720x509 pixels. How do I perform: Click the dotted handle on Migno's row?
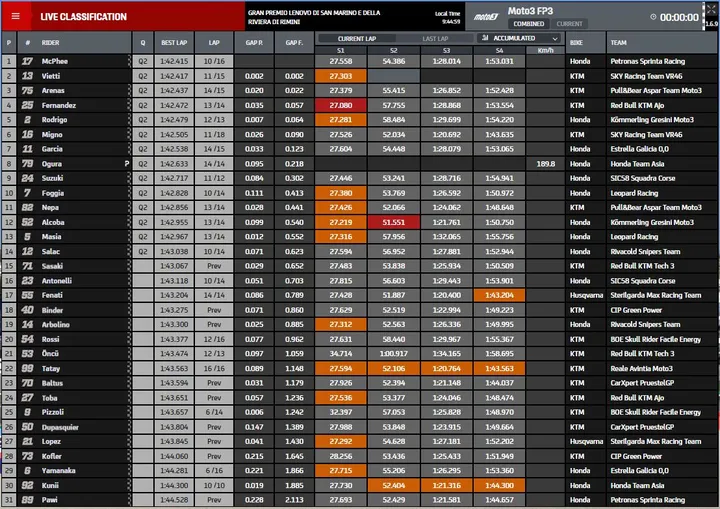tap(129, 135)
